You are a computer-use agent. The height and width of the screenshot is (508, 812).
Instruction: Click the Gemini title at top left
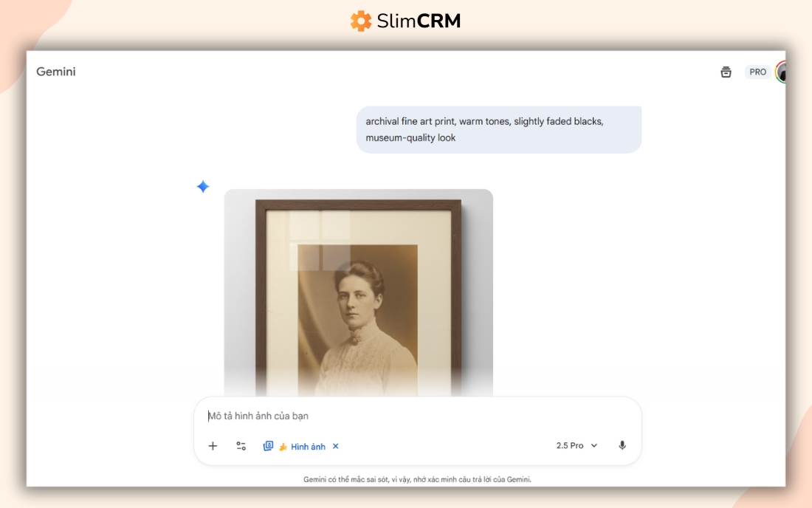(56, 72)
